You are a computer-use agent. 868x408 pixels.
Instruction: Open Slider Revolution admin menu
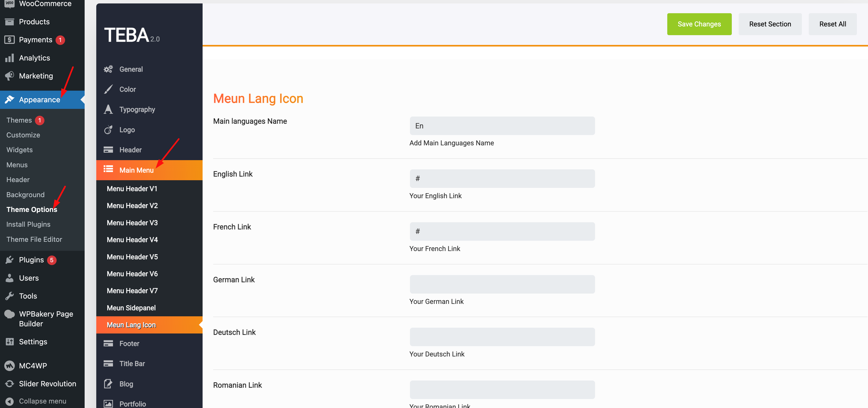42,384
